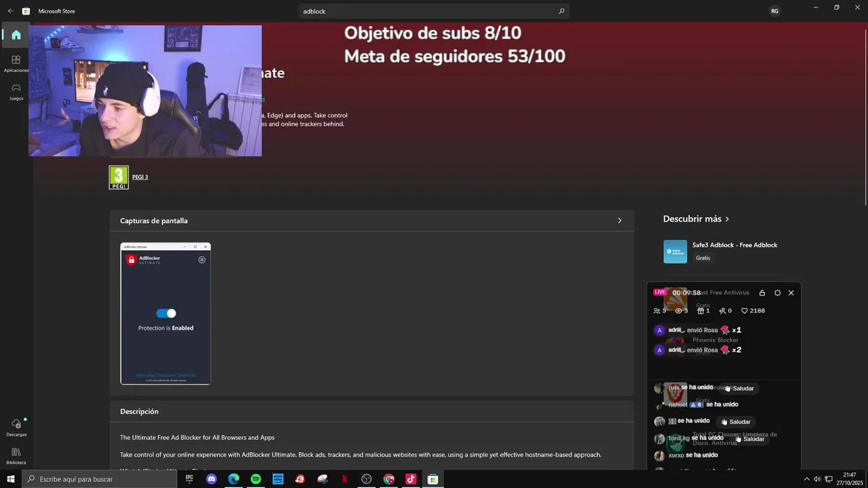Click the search magnifier in the Store search box
Image resolution: width=868 pixels, height=488 pixels.
[561, 11]
